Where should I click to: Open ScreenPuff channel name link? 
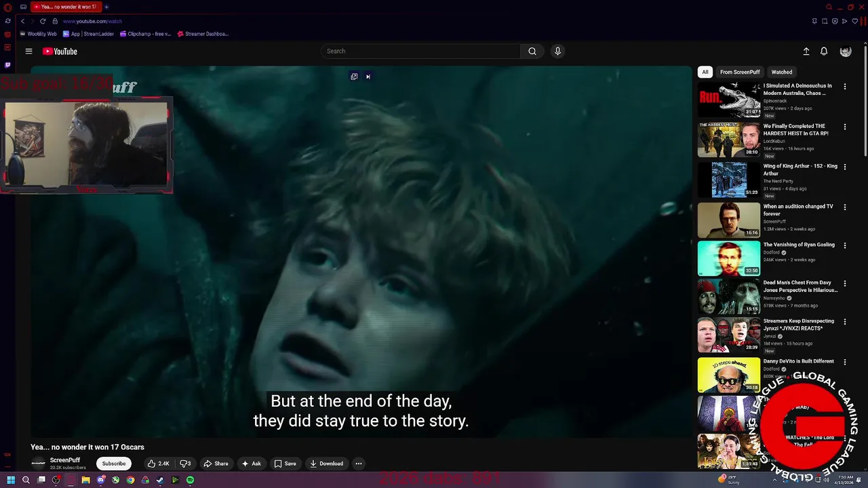[65, 460]
